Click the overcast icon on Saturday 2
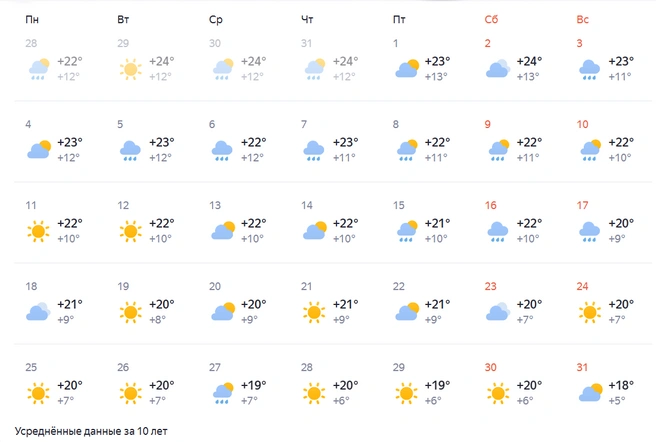 click(x=498, y=69)
